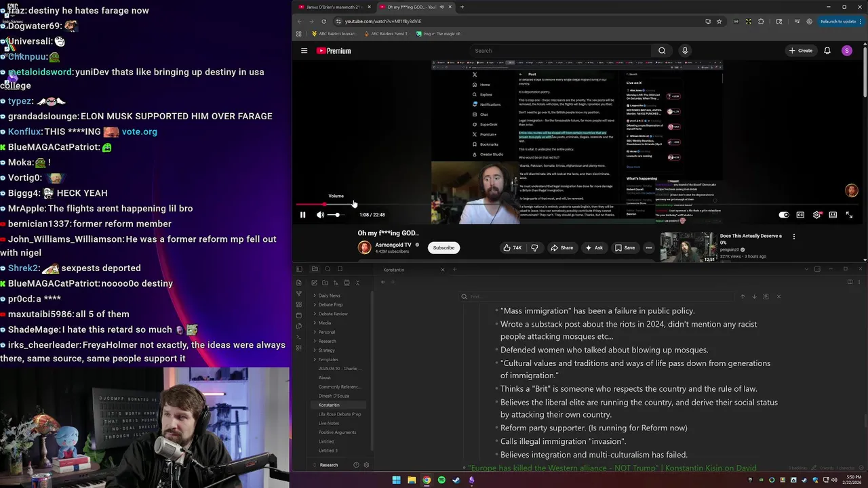Viewport: 868px width, 488px height.
Task: Expand the Daily News folder in Obsidian
Action: click(x=329, y=296)
